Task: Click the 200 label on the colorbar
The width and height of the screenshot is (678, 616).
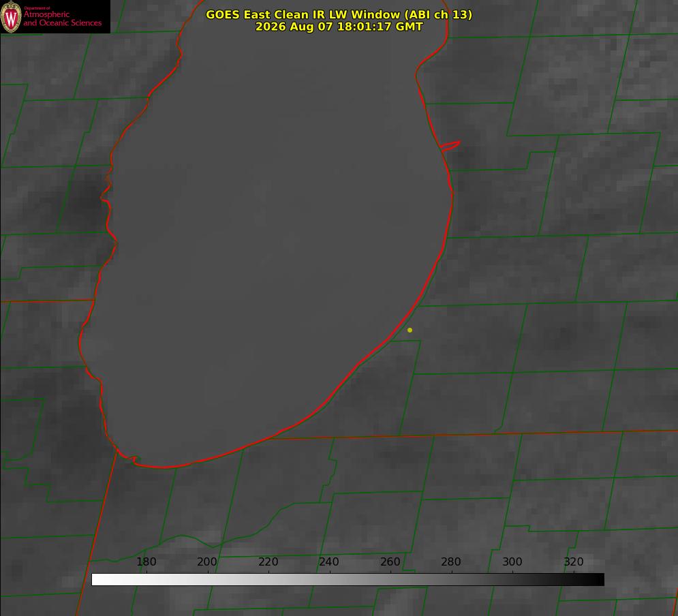Action: point(206,561)
